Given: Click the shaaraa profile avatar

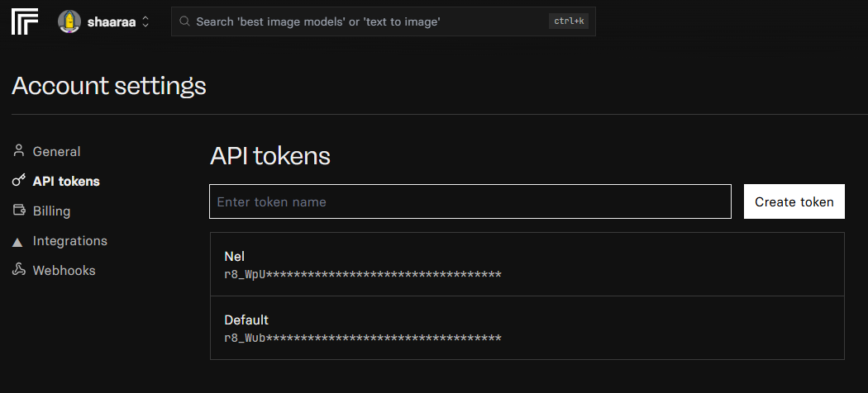Looking at the screenshot, I should coord(69,22).
